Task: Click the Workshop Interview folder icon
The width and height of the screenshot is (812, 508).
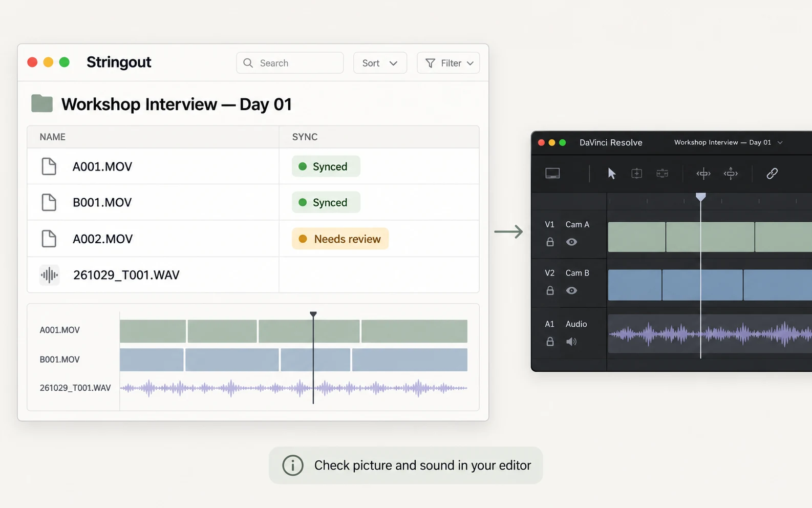Action: pyautogui.click(x=42, y=103)
